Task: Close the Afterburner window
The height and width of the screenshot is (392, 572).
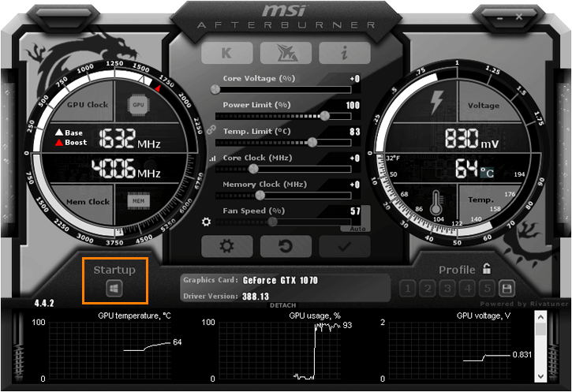Action: tap(519, 17)
